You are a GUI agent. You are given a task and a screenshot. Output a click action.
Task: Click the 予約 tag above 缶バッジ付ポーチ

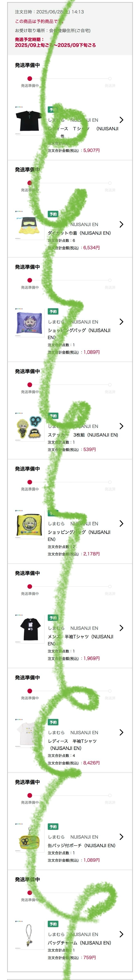coord(53,827)
